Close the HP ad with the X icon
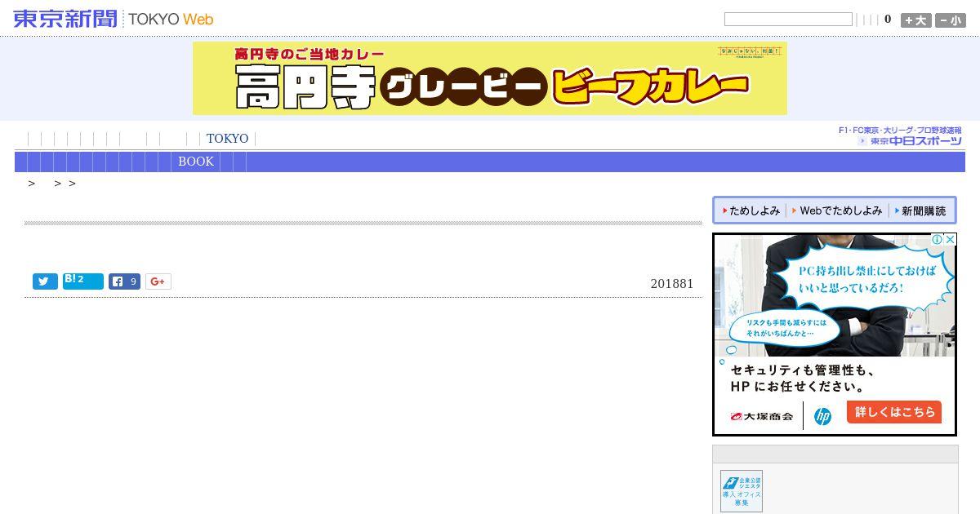980x514 pixels. click(x=950, y=240)
